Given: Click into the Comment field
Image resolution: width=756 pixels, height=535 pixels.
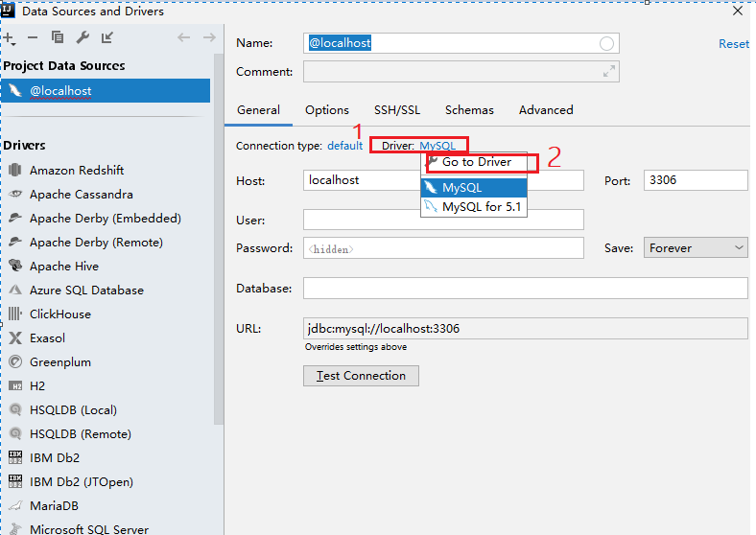Looking at the screenshot, I should 461,71.
